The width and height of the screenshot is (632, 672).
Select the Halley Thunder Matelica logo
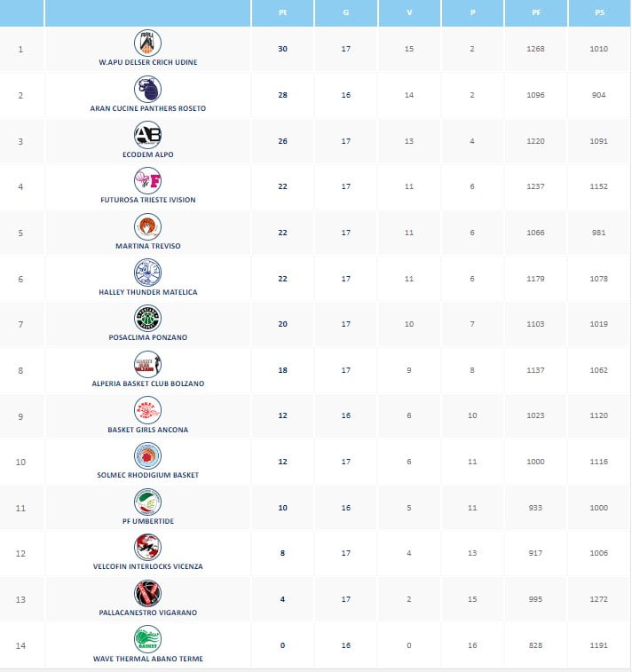click(148, 273)
